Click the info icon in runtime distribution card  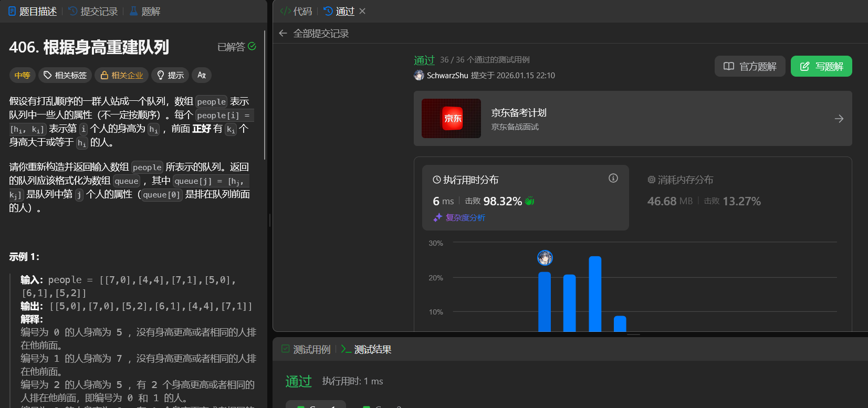click(613, 179)
